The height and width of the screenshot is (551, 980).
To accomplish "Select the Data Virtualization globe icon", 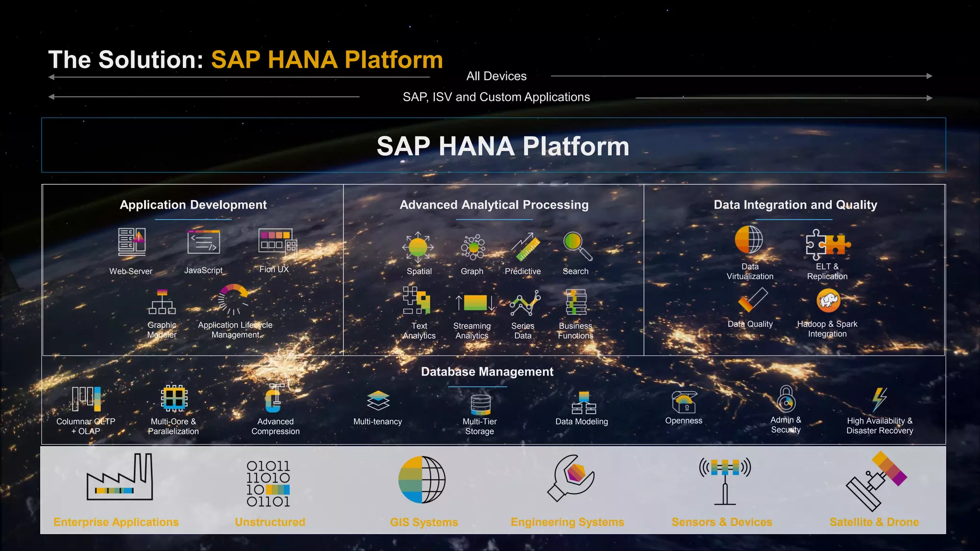I will point(749,240).
